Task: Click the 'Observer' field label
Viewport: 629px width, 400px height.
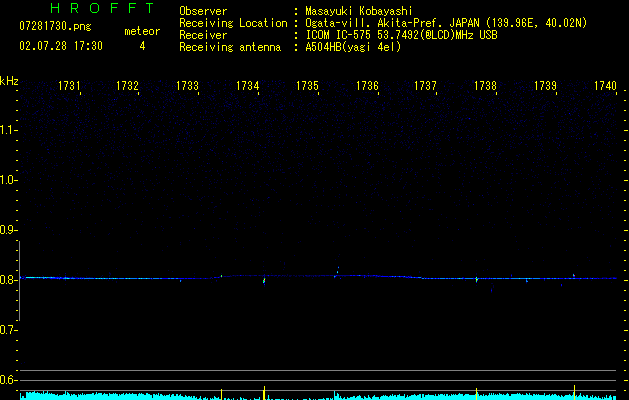Action: 203,11
